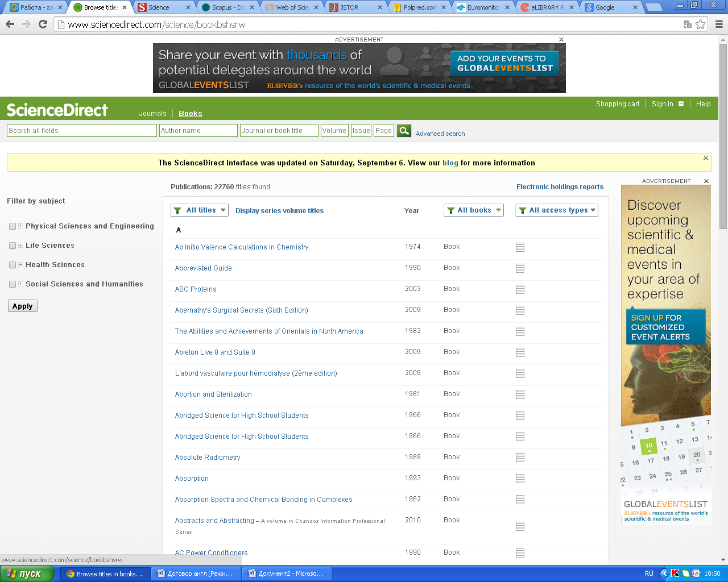The height and width of the screenshot is (582, 728).
Task: Click access icon in ABC Proteins row
Action: [520, 289]
